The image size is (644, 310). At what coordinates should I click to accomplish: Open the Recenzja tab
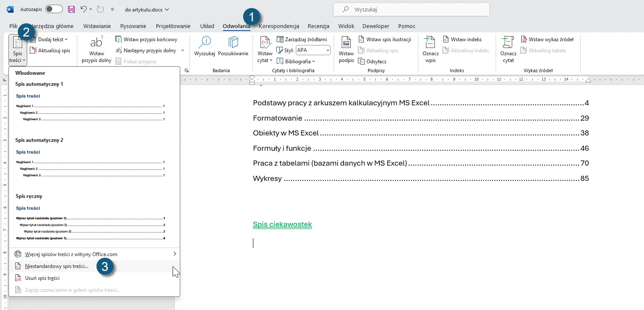(x=318, y=26)
